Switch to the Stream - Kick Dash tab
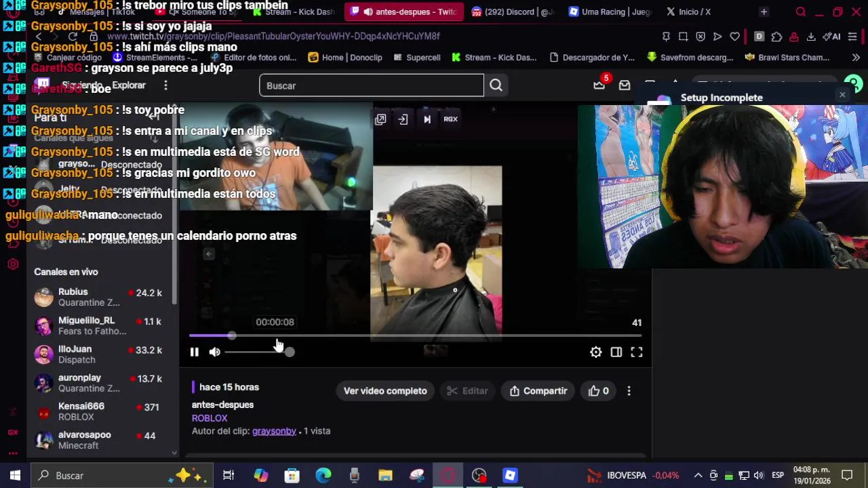The width and height of the screenshot is (868, 488). [x=293, y=12]
